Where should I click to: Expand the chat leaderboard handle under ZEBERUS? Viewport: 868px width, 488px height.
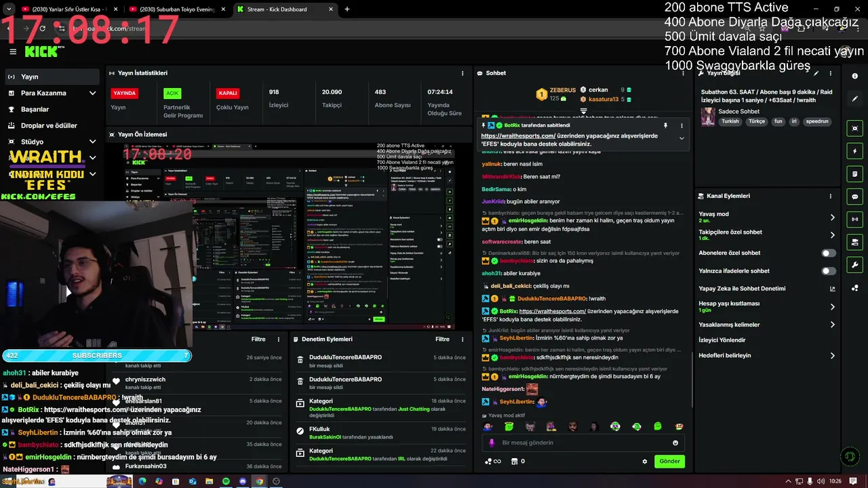click(x=583, y=110)
